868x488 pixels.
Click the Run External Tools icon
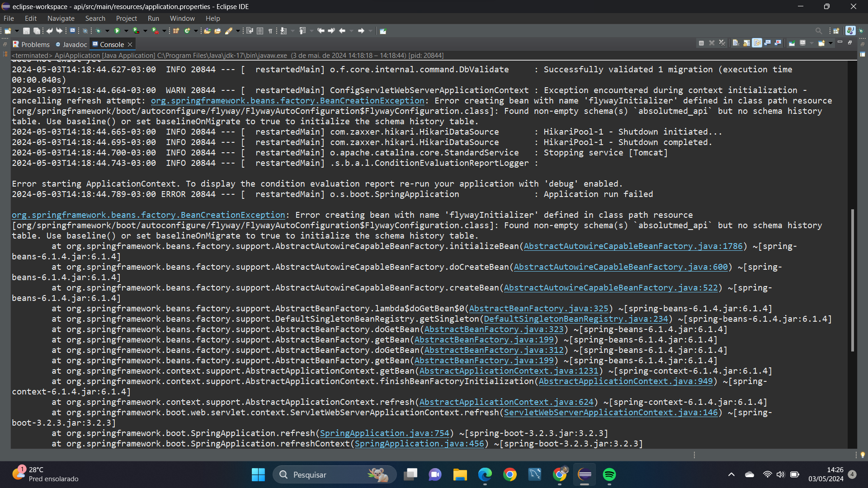[155, 31]
